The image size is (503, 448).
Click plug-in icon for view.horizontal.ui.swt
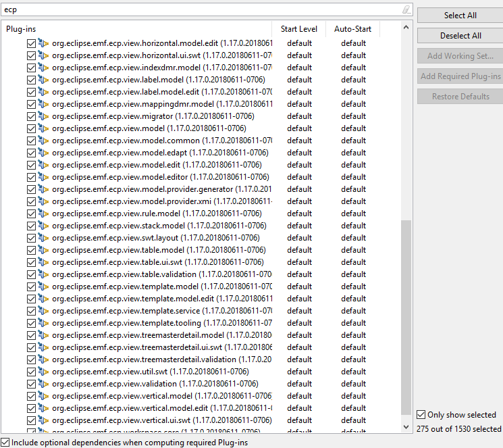[43, 55]
